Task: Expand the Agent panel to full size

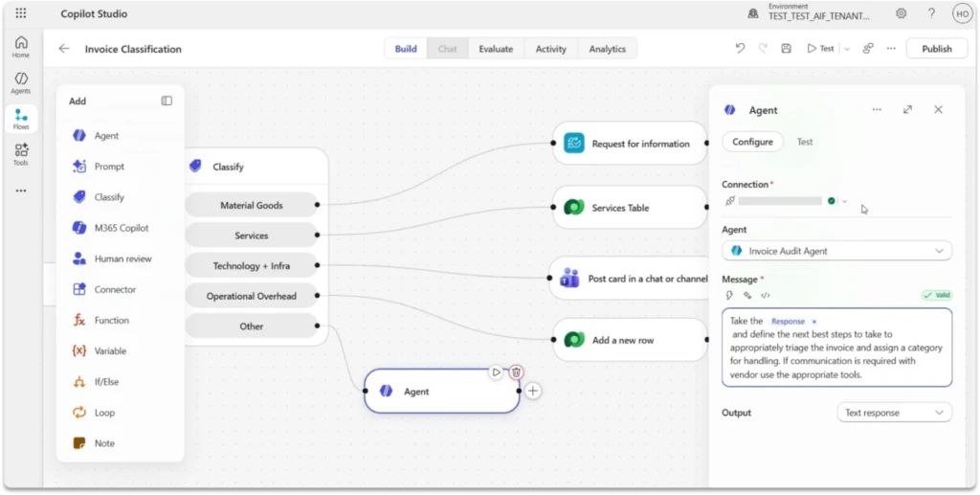Action: coord(907,109)
